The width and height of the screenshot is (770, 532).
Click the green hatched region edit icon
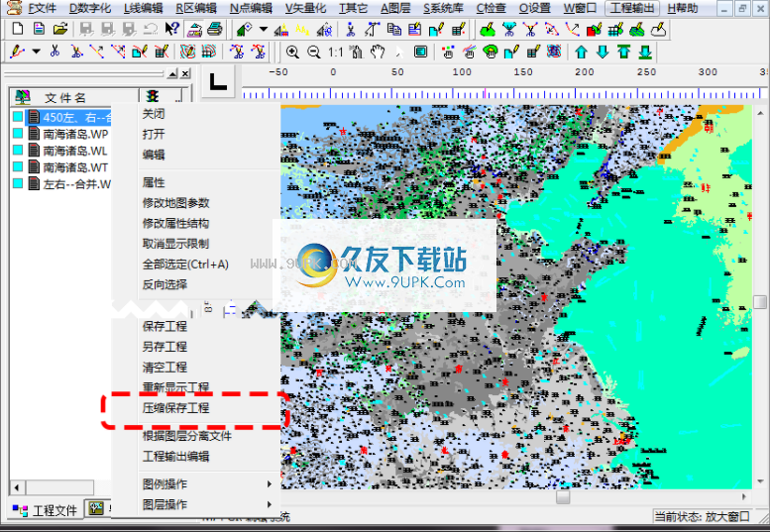(x=637, y=30)
